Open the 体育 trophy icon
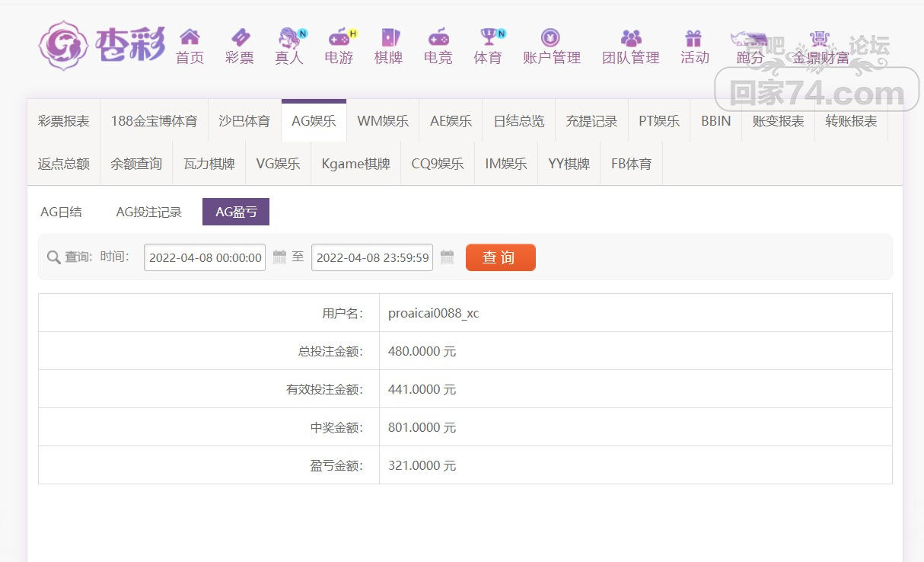Image resolution: width=924 pixels, height=562 pixels. pos(488,37)
